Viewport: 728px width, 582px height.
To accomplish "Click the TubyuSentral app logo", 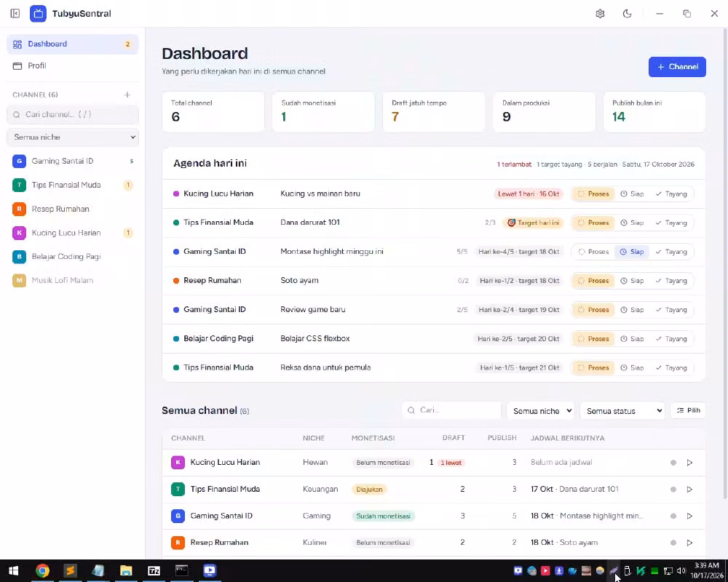I will click(x=38, y=14).
